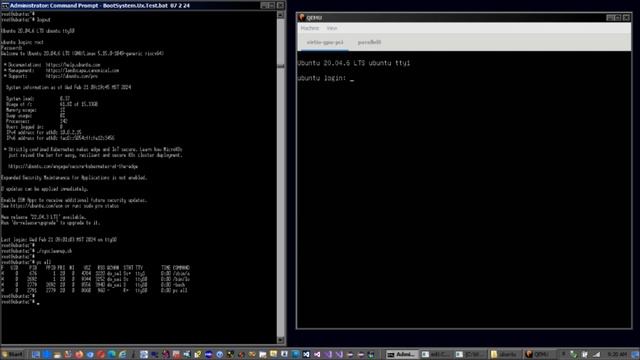
Task: Click 'https://landscape.canonical.com' text in Command Prompt
Action: (x=82, y=71)
